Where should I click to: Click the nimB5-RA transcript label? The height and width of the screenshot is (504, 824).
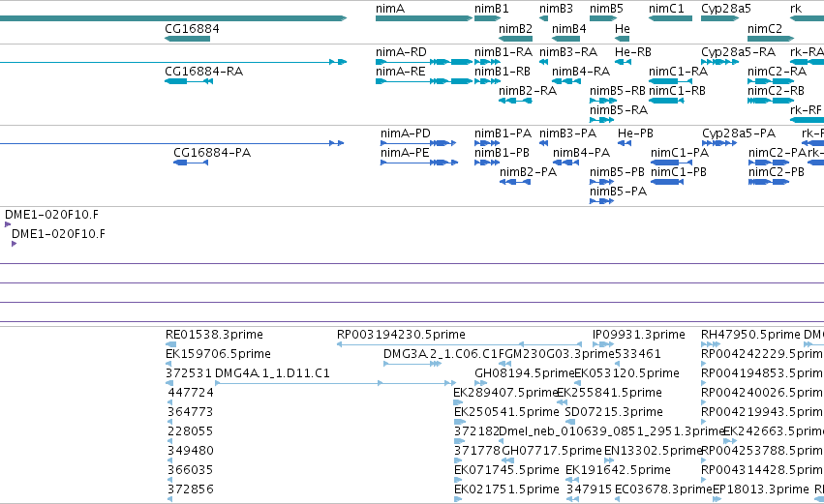(x=619, y=110)
